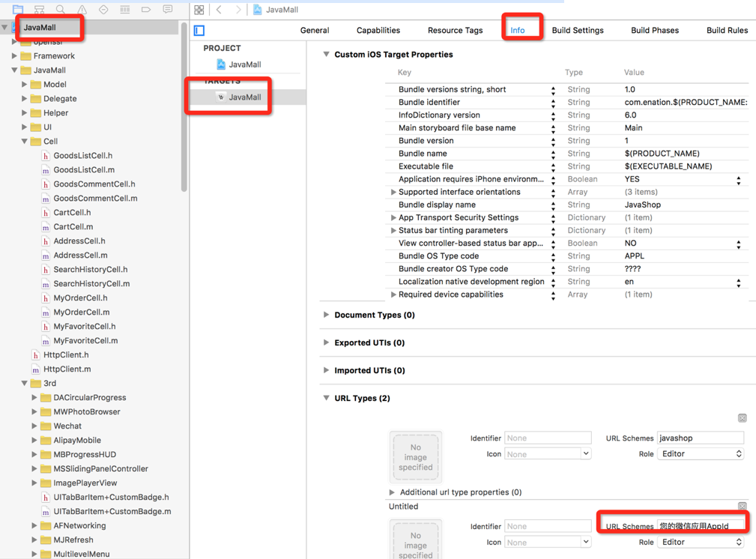Switch to the Build Phases tab
The width and height of the screenshot is (756, 559).
[x=655, y=30]
